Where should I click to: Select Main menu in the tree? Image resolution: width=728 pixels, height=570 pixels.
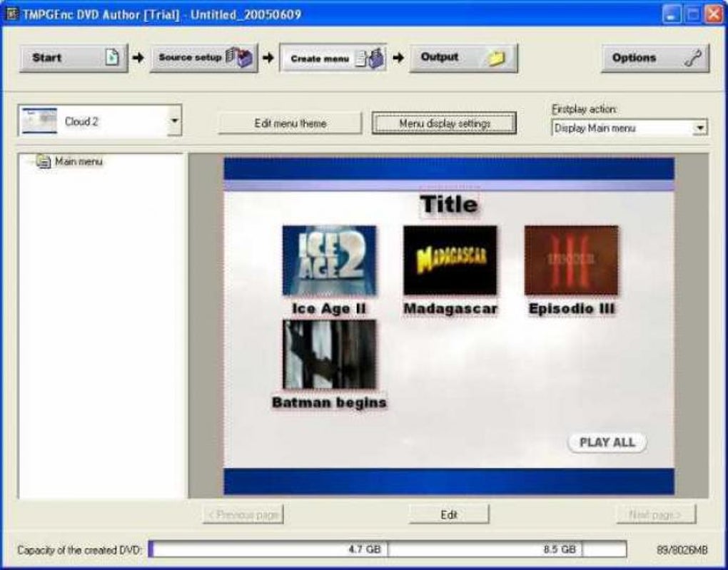(x=79, y=161)
